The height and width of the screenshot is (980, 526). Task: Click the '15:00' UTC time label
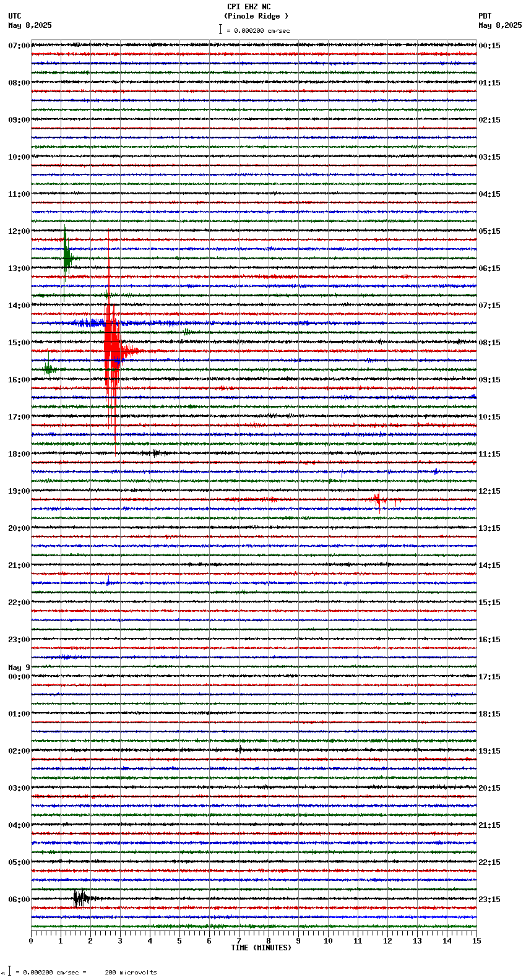[19, 343]
